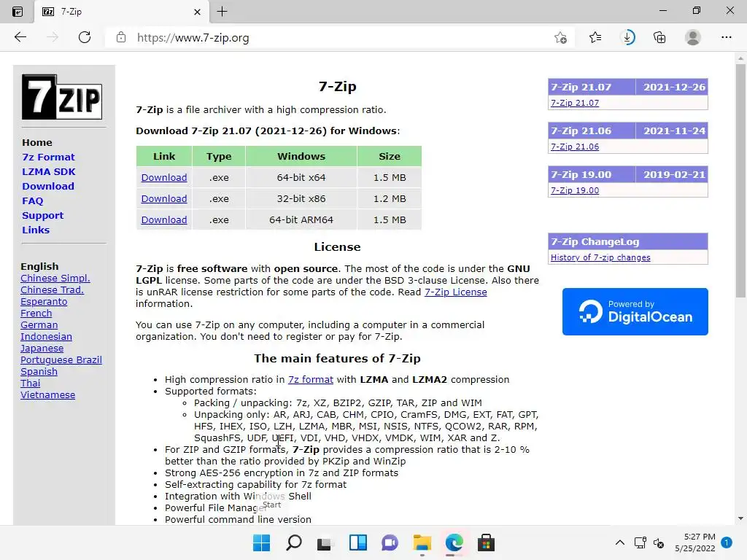Close the 7-Zip tab
Screen dimensions: 747x560
197,12
